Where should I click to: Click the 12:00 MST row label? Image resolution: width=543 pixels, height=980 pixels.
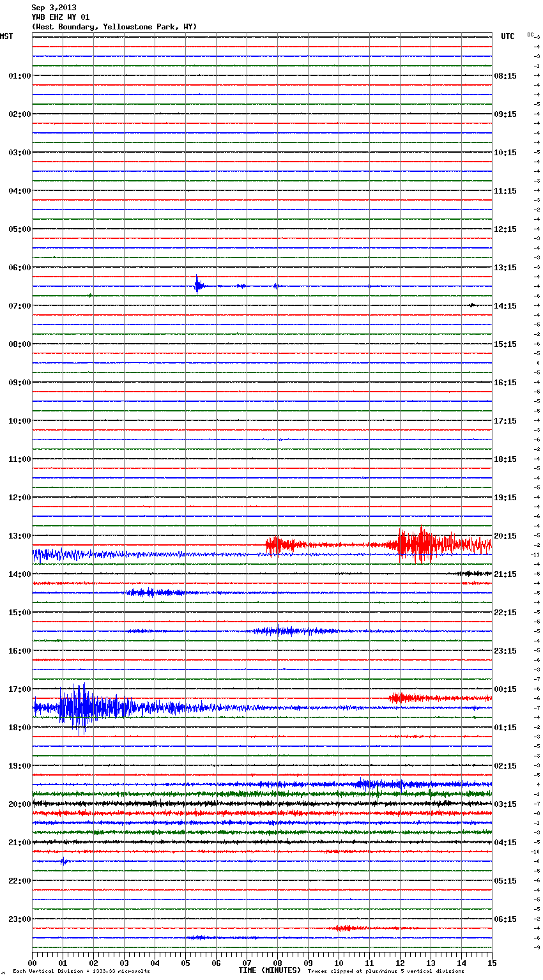click(20, 498)
